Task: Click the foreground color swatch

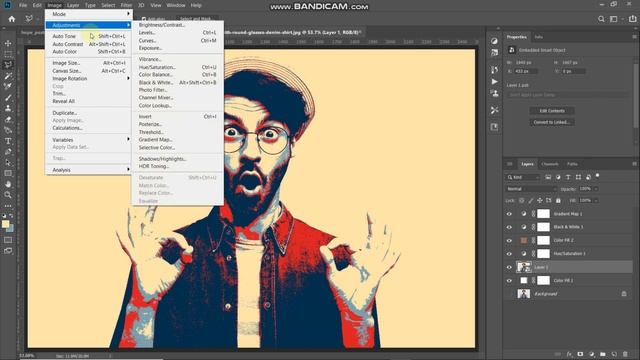Action: click(x=5, y=224)
